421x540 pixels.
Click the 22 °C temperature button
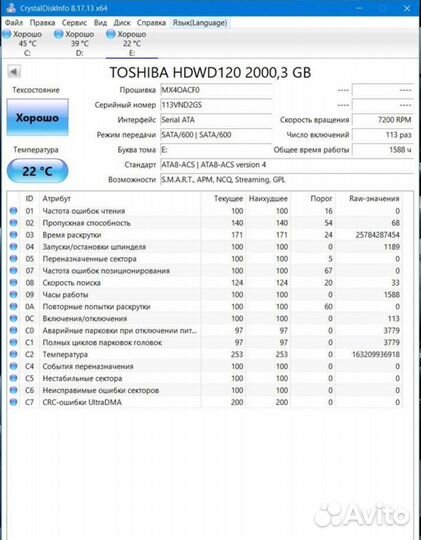(37, 171)
